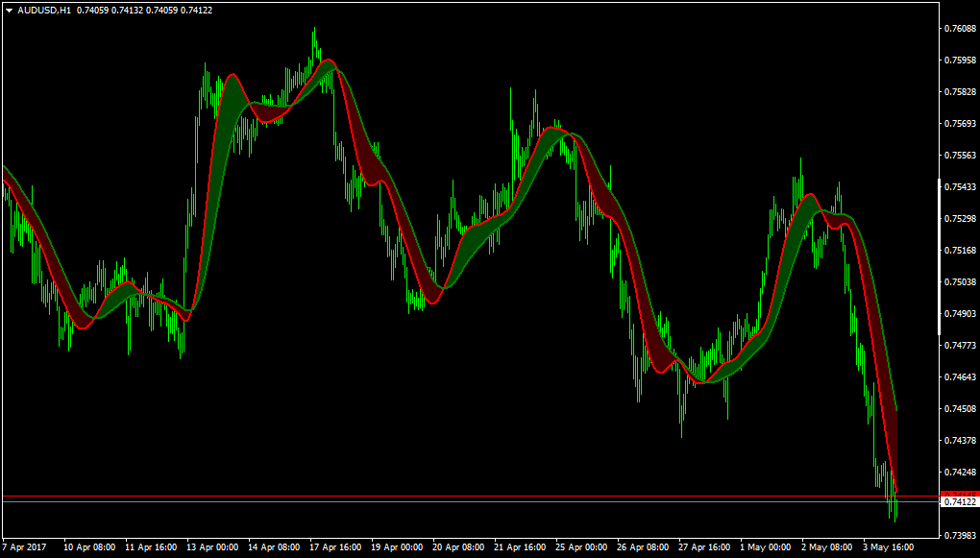Viewport: 980px width, 558px height.
Task: Click the 0.74508 price scale label
Action: 961,409
